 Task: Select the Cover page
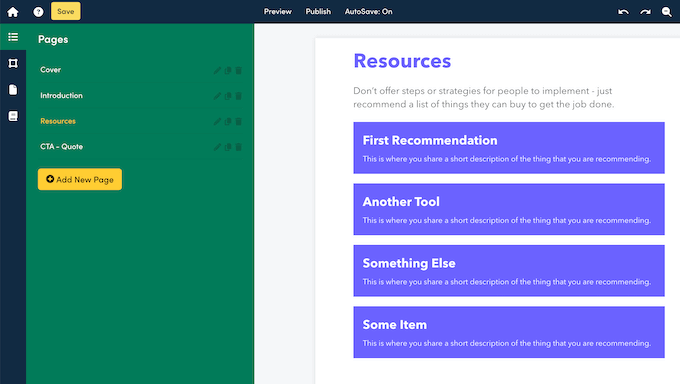(50, 69)
